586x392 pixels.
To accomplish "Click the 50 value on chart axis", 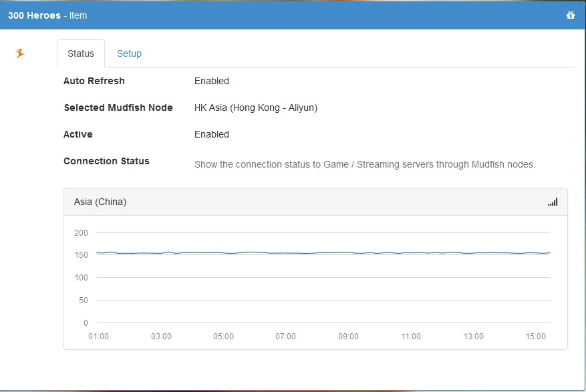I will pyautogui.click(x=84, y=301).
